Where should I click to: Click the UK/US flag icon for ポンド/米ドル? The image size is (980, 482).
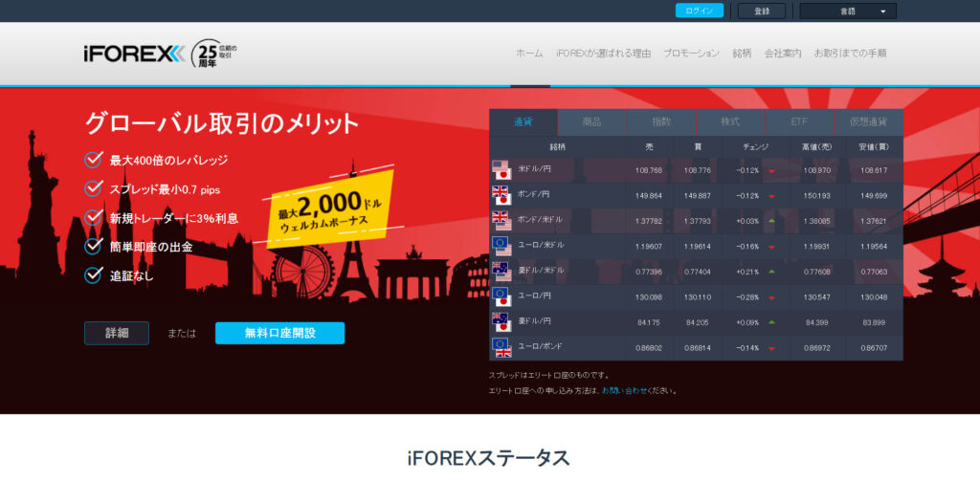[501, 221]
